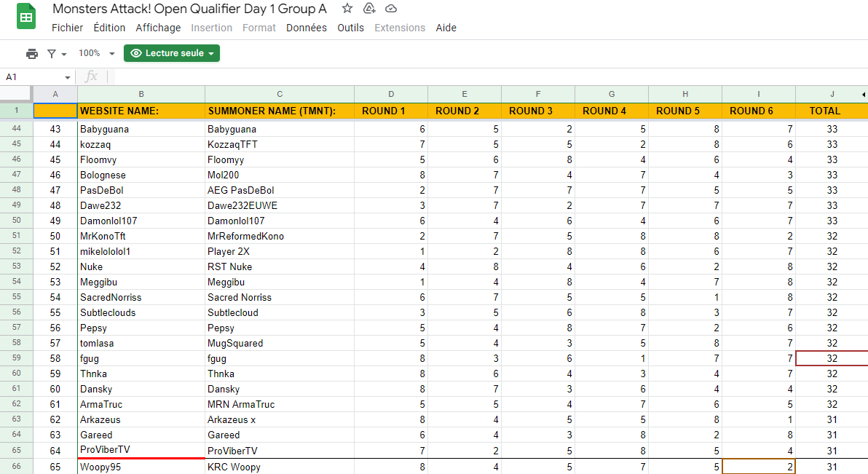The width and height of the screenshot is (868, 474).
Task: Star this spreadsheet document
Action: 347,8
